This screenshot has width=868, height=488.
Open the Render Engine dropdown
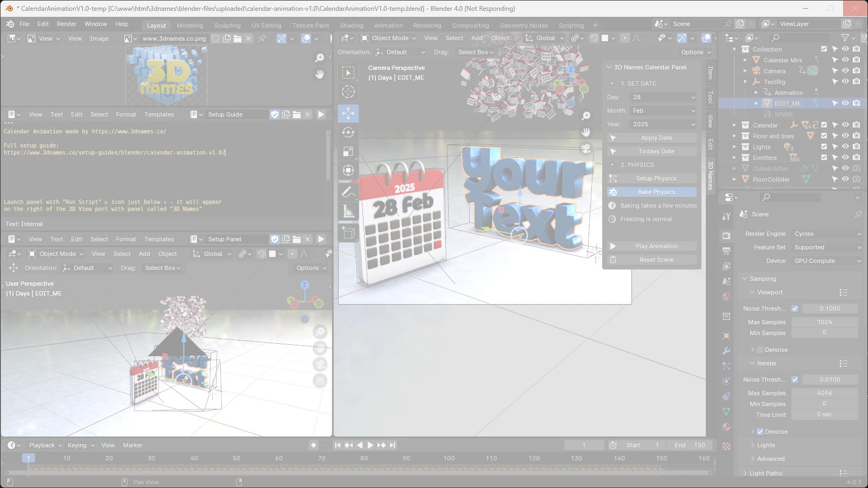click(827, 234)
